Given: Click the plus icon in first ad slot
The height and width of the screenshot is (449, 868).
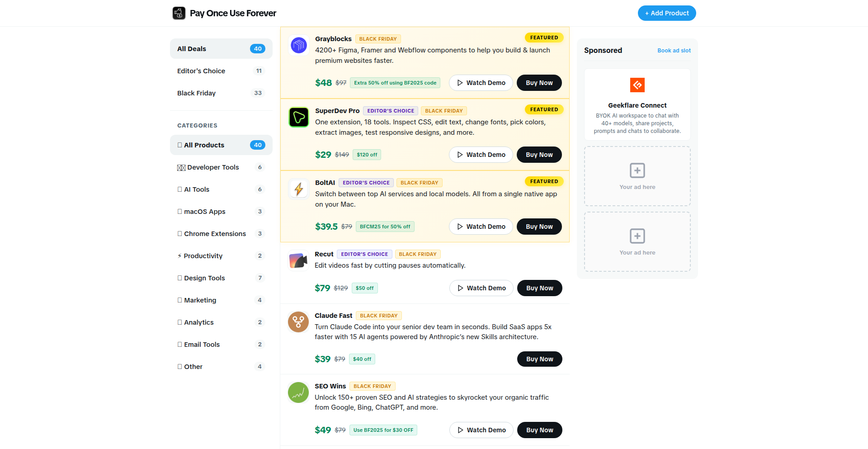Looking at the screenshot, I should pos(637,170).
